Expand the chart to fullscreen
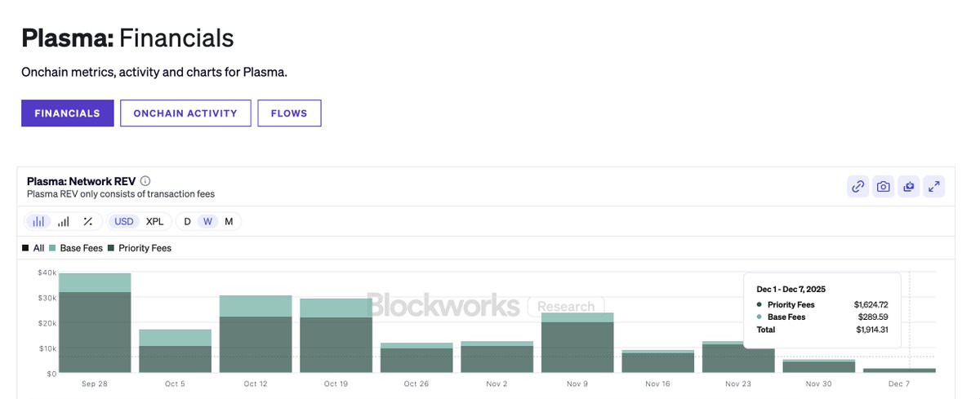980x399 pixels. point(933,187)
